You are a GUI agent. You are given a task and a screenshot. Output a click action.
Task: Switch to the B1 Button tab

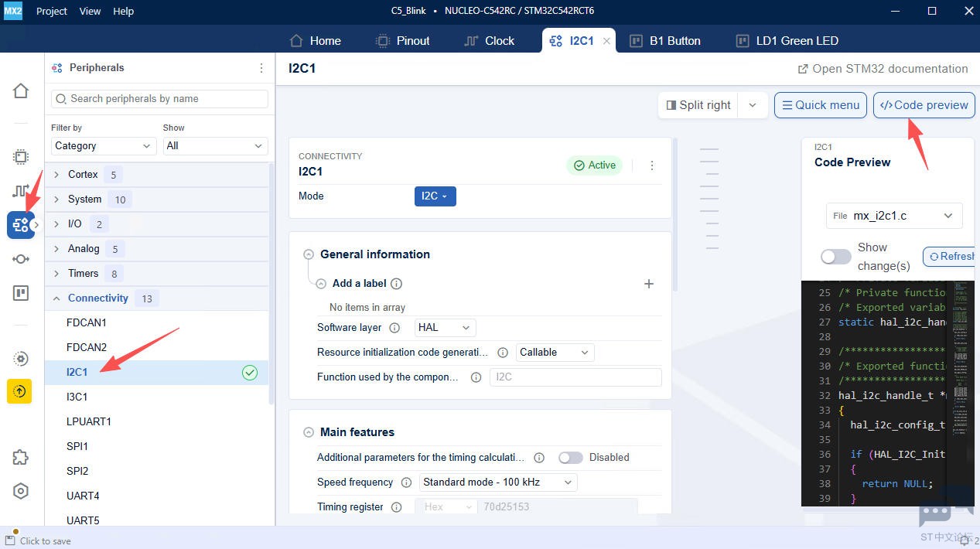click(665, 41)
